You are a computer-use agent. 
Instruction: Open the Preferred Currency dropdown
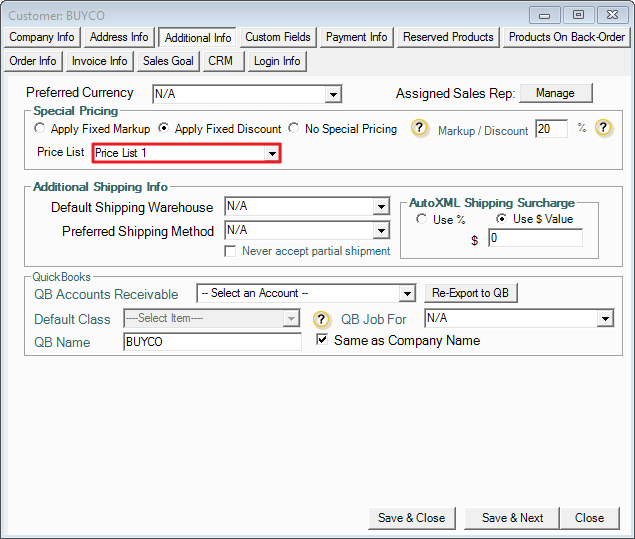click(x=333, y=95)
